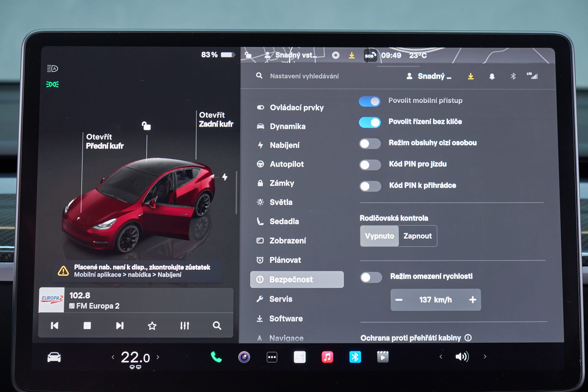The height and width of the screenshot is (392, 588).
Task: Open the Bluetooth app in dock
Action: pos(355,357)
